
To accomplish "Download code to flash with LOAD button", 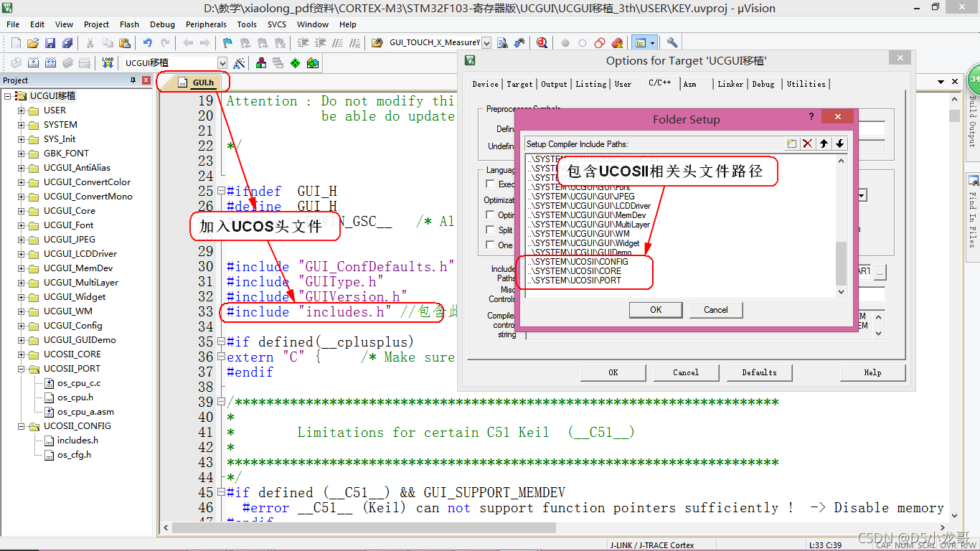I will click(108, 62).
